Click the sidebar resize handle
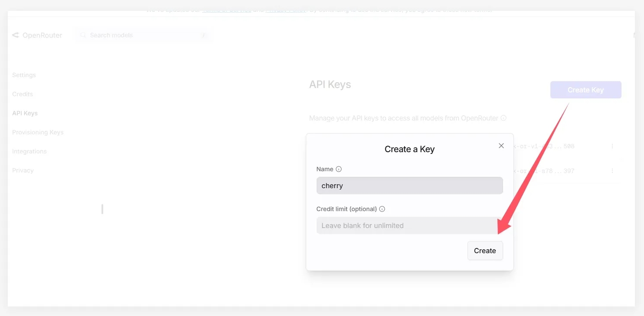Screen dimensions: 644x316 pyautogui.click(x=102, y=209)
